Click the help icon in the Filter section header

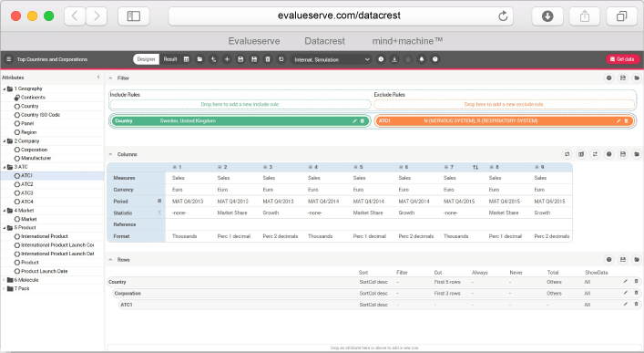click(x=609, y=78)
